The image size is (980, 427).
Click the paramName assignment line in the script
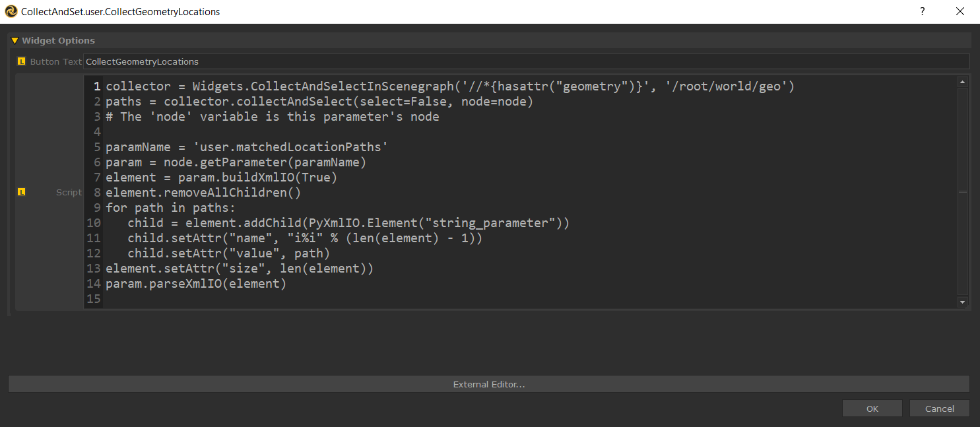pyautogui.click(x=246, y=147)
